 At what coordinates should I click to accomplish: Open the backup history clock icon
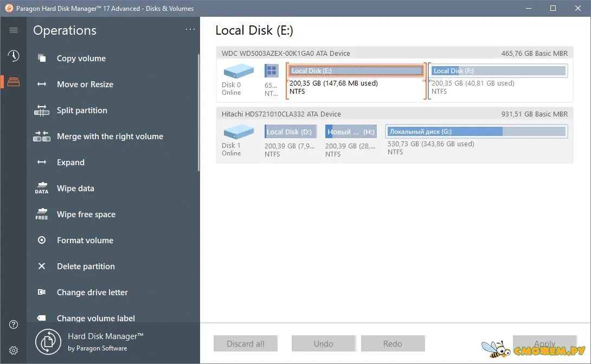[x=14, y=56]
